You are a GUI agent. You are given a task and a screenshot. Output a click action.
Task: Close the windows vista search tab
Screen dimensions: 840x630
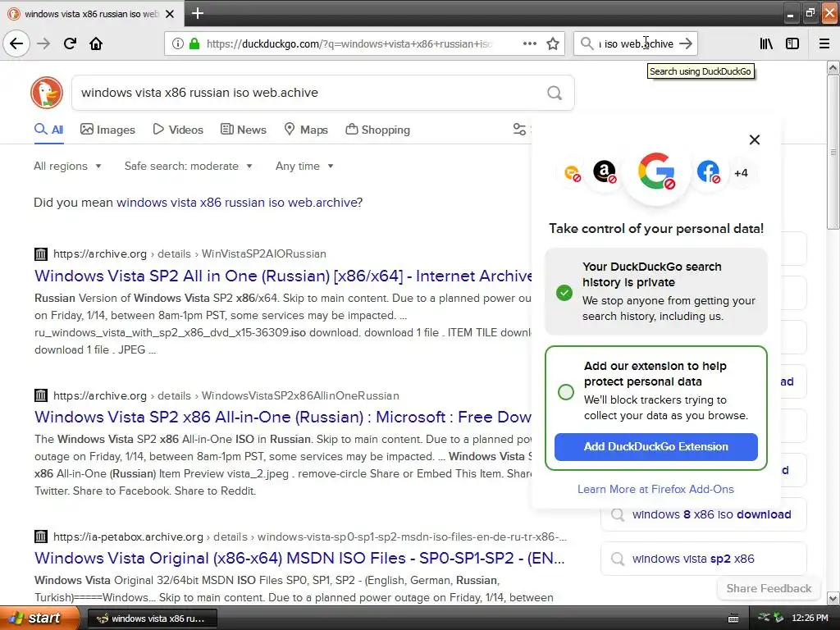[170, 14]
